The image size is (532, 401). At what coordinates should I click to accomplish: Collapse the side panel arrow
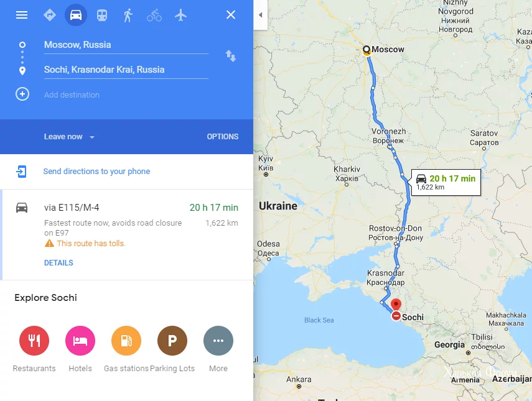coord(260,15)
